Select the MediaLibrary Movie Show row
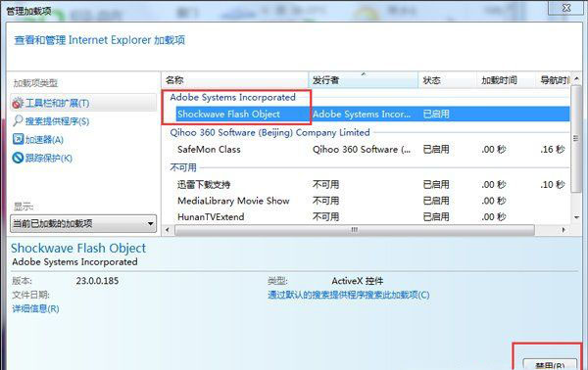Viewport: 588px width, 370px height. coord(372,201)
